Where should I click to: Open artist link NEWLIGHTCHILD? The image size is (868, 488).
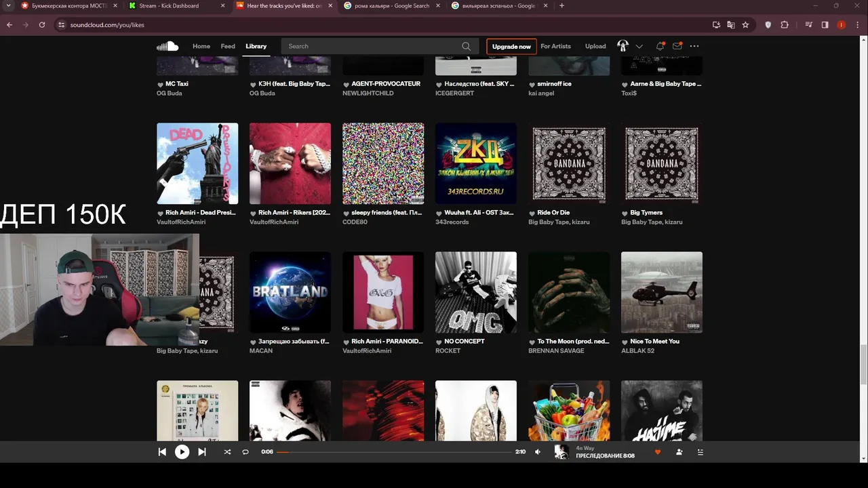[x=368, y=93]
